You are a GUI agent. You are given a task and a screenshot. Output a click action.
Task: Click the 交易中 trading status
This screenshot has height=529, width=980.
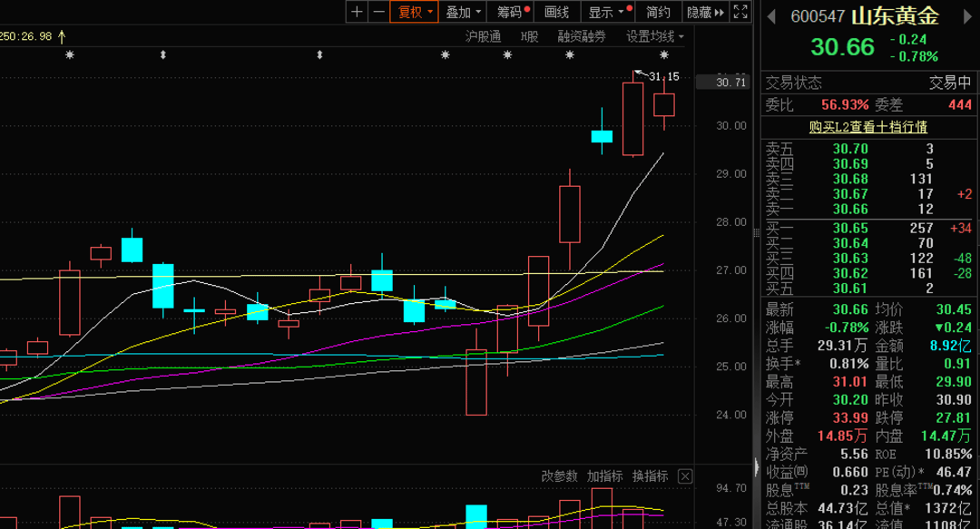point(950,83)
